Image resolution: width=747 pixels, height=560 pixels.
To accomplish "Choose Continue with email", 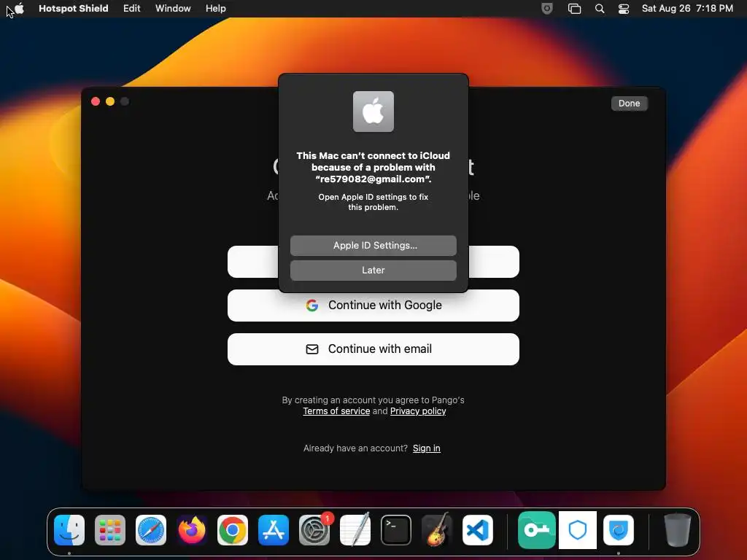I will point(373,349).
